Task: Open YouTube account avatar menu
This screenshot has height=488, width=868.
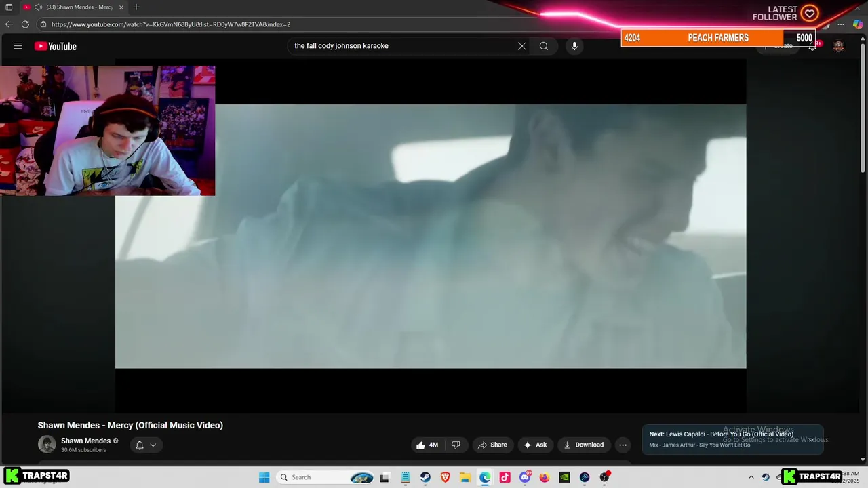Action: [839, 46]
